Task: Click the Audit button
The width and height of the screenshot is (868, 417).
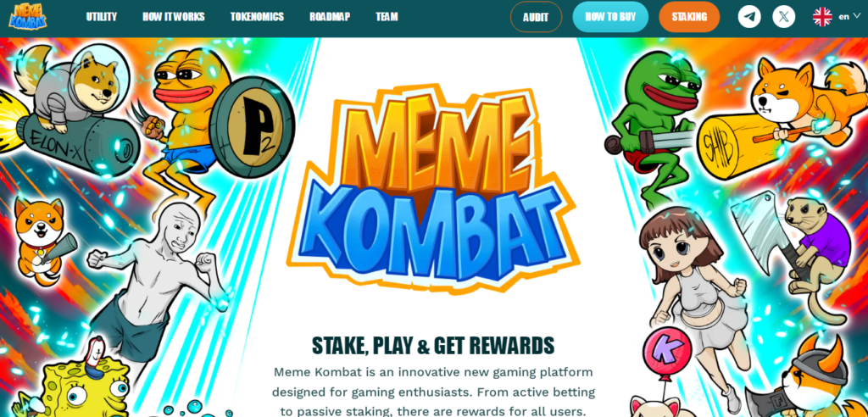Action: [536, 17]
